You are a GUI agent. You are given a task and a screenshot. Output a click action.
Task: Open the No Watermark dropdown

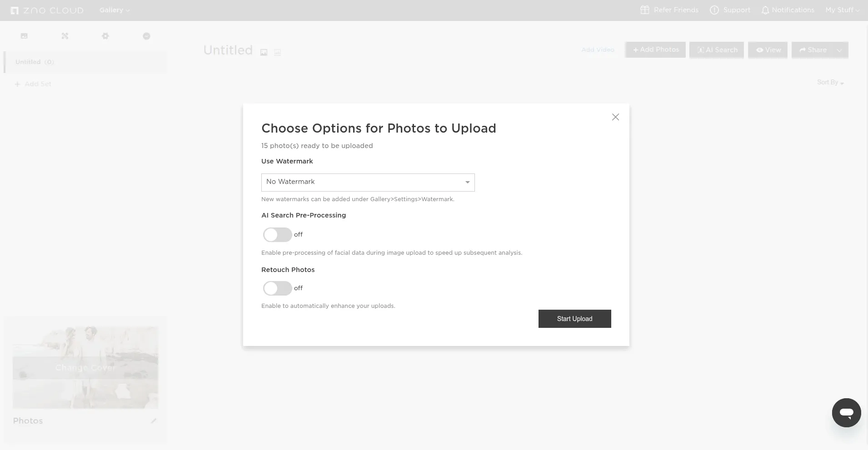(x=368, y=182)
